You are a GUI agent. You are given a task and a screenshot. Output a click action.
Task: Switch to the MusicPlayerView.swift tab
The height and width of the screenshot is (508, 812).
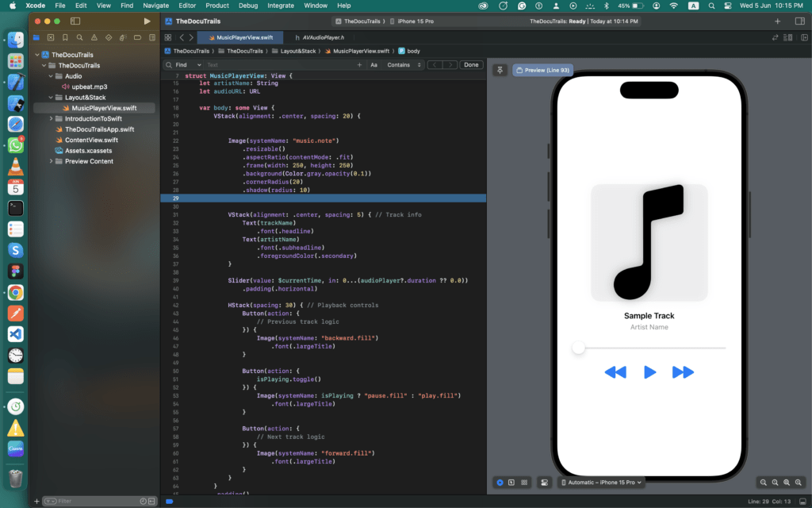point(240,37)
